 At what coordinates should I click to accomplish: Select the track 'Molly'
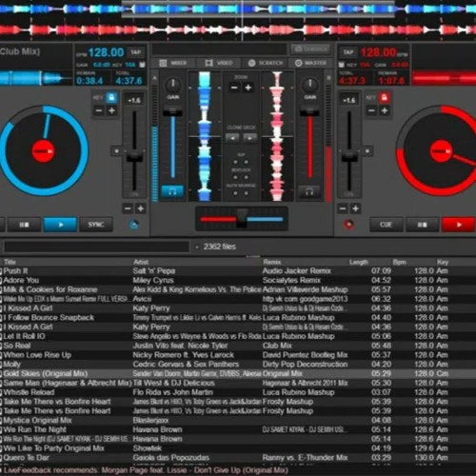pos(238,364)
